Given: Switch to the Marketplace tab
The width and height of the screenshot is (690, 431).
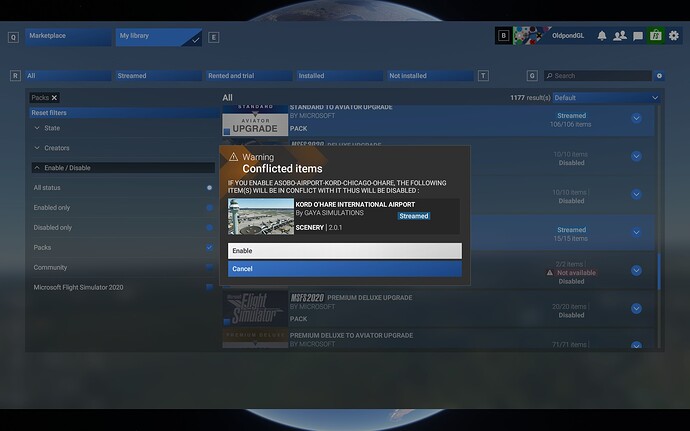Looking at the screenshot, I should (68, 36).
